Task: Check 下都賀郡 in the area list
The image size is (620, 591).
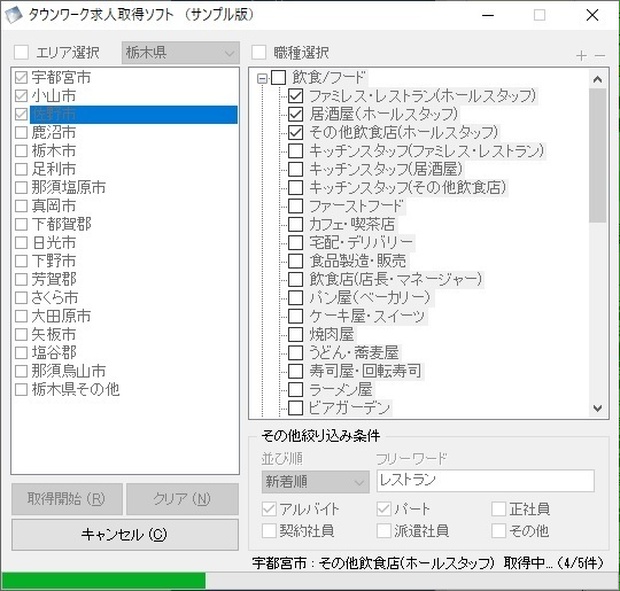Action: (21, 224)
